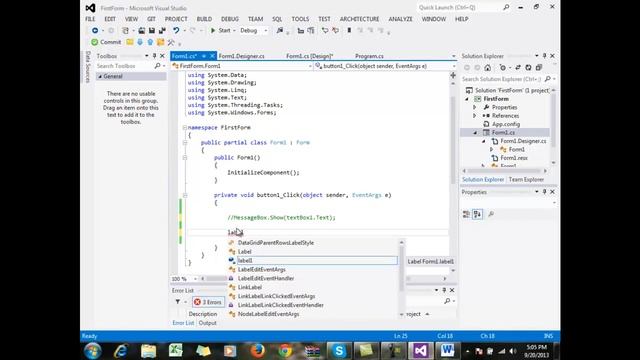Click the Save All toolbar icon
Viewport: 640px width, 360px height.
[x=162, y=31]
